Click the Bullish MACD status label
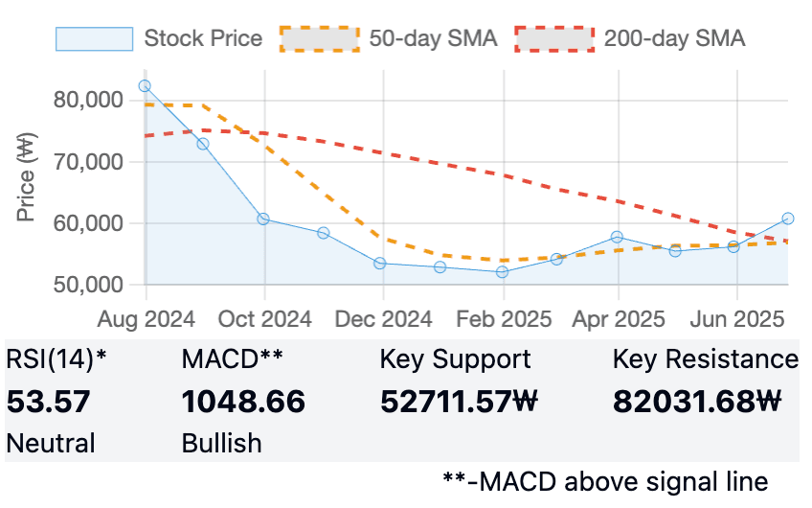Screen dimensions: 812x508 [x=221, y=443]
